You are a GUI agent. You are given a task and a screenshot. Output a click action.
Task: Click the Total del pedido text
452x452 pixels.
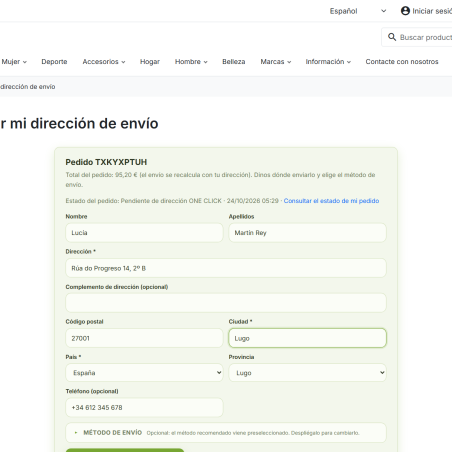[220, 179]
